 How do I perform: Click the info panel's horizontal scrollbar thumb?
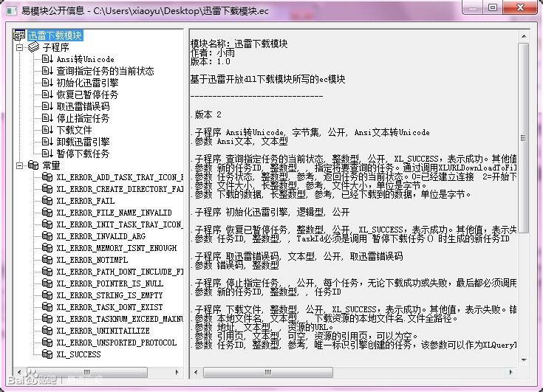(268, 372)
